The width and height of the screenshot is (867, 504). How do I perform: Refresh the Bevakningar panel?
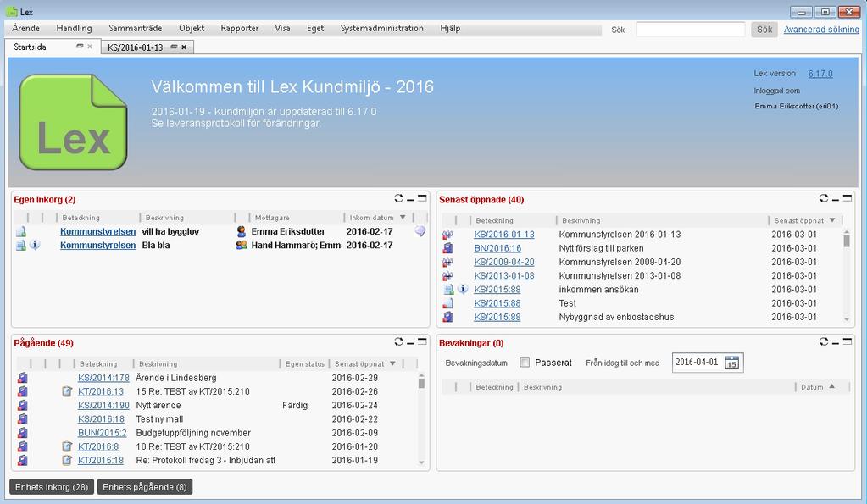(824, 341)
